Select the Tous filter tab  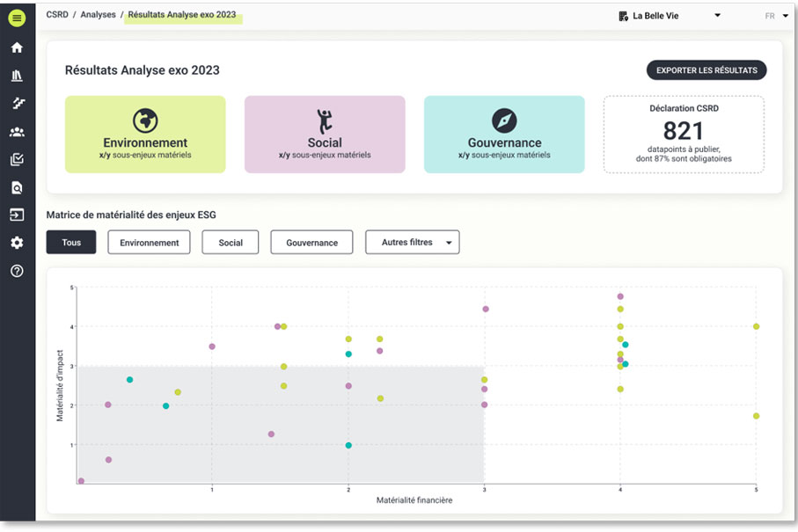click(71, 242)
